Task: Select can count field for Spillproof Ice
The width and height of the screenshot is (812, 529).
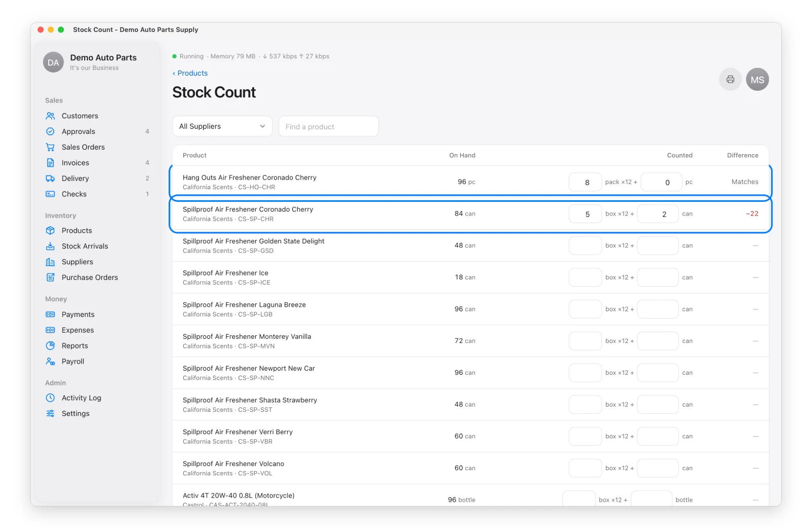Action: coord(658,277)
